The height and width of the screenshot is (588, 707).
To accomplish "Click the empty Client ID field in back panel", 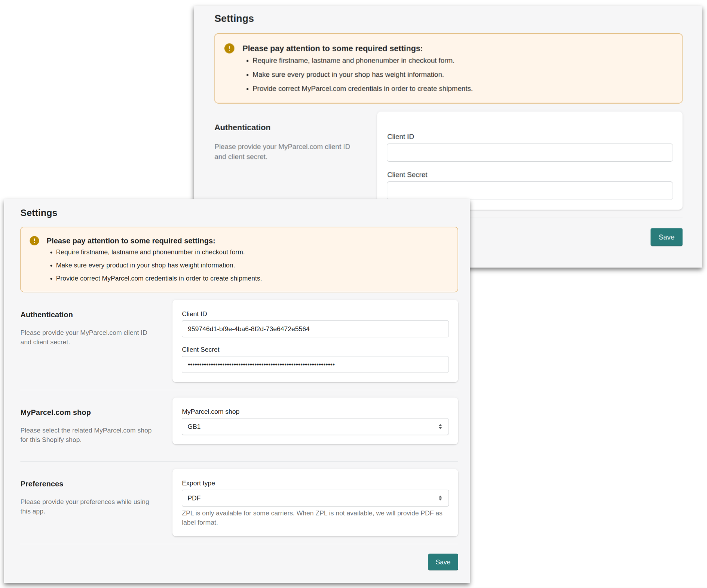I will coord(529,152).
